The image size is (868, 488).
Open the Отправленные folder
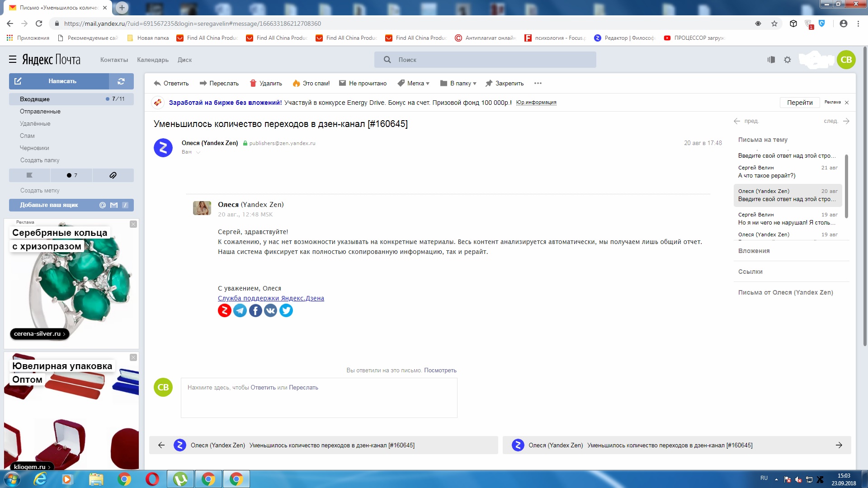40,111
